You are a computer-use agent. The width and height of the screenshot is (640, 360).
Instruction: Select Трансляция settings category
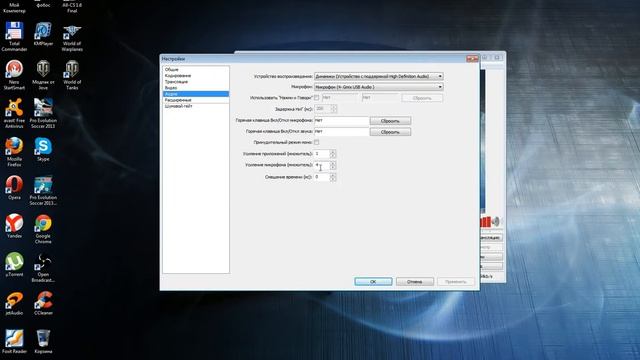point(196,82)
